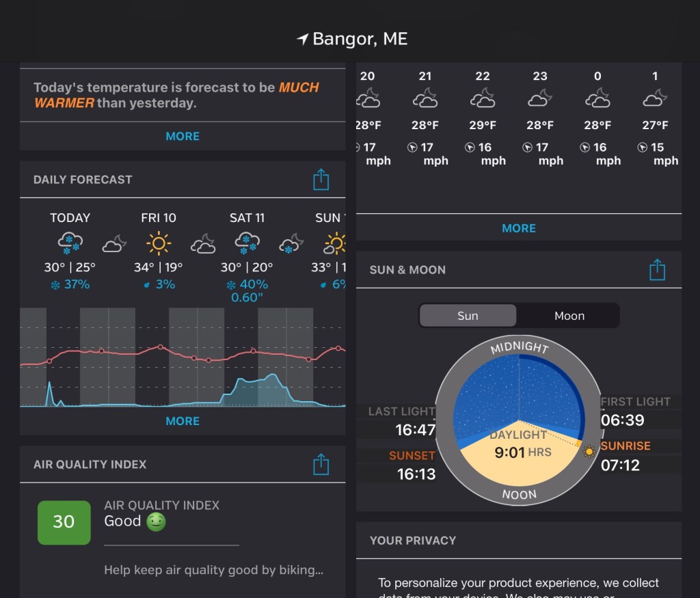Screen dimensions: 700x598
Task: Expand MORE under the temperature comparison
Action: [183, 136]
